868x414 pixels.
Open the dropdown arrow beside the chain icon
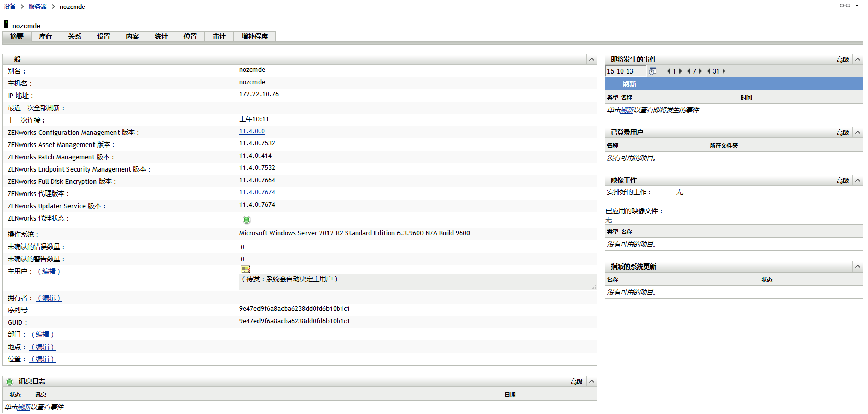[857, 6]
